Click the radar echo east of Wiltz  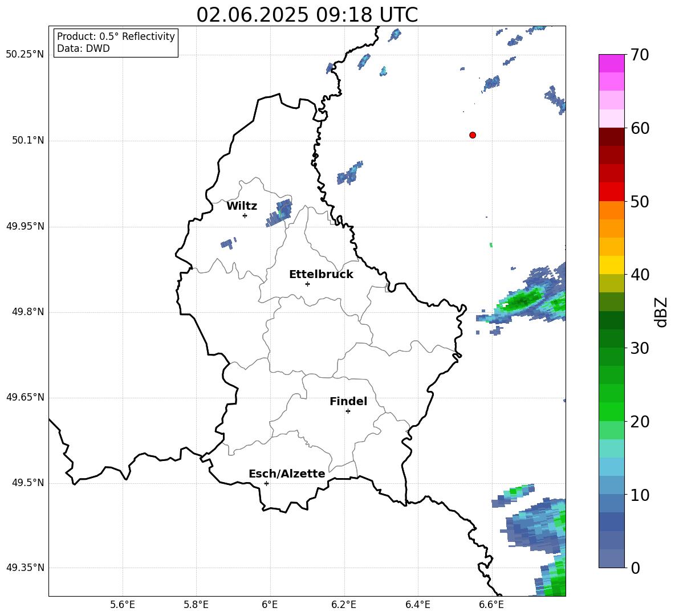279,213
